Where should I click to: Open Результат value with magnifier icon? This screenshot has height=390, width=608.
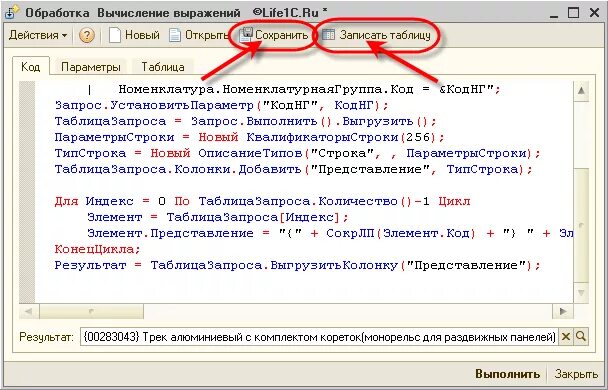[581, 337]
